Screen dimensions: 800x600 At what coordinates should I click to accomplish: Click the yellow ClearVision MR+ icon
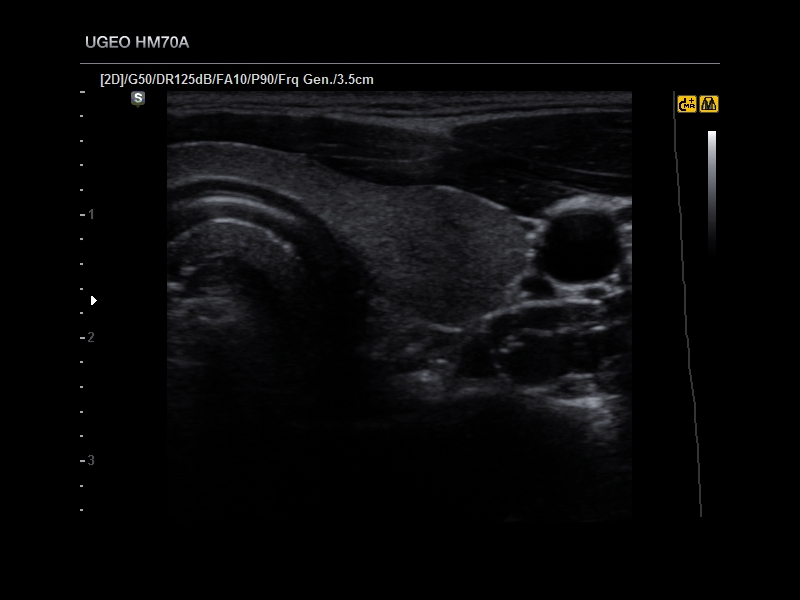(687, 104)
